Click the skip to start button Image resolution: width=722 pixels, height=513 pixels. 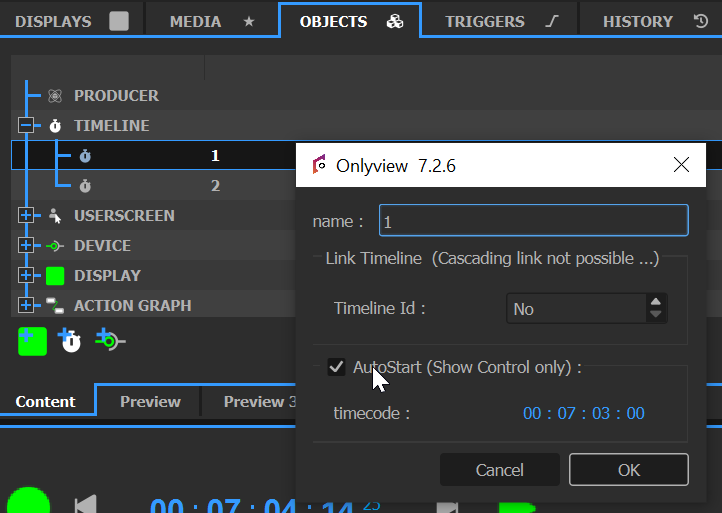tap(86, 503)
